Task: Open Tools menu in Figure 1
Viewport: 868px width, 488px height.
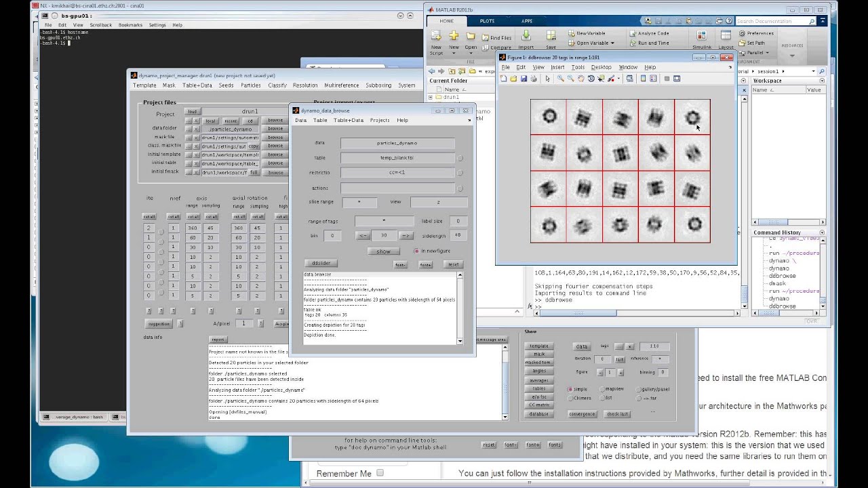Action: tap(578, 67)
